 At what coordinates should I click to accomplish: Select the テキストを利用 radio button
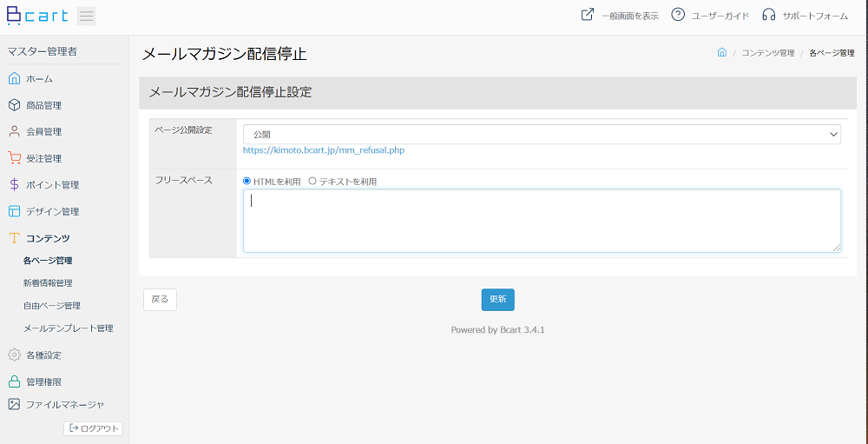312,182
